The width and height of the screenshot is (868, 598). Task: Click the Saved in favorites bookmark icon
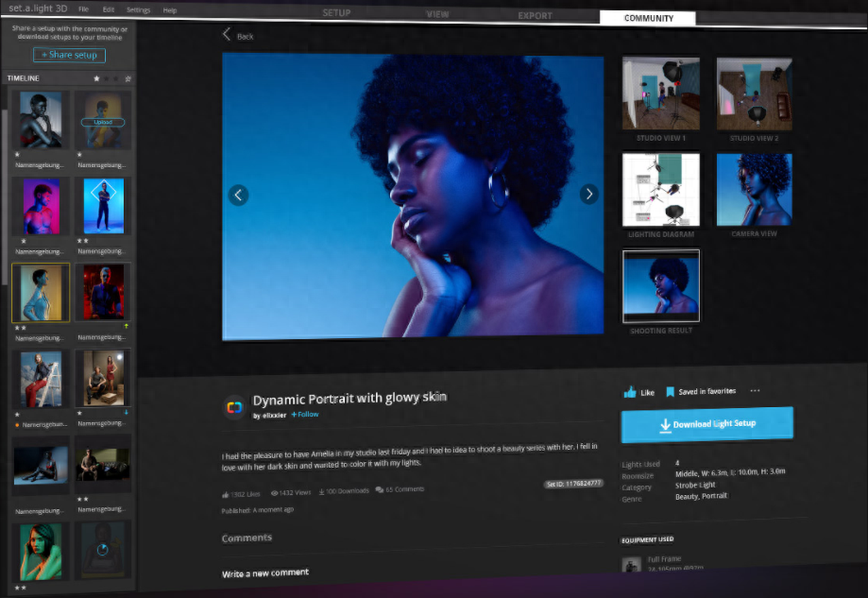[670, 391]
